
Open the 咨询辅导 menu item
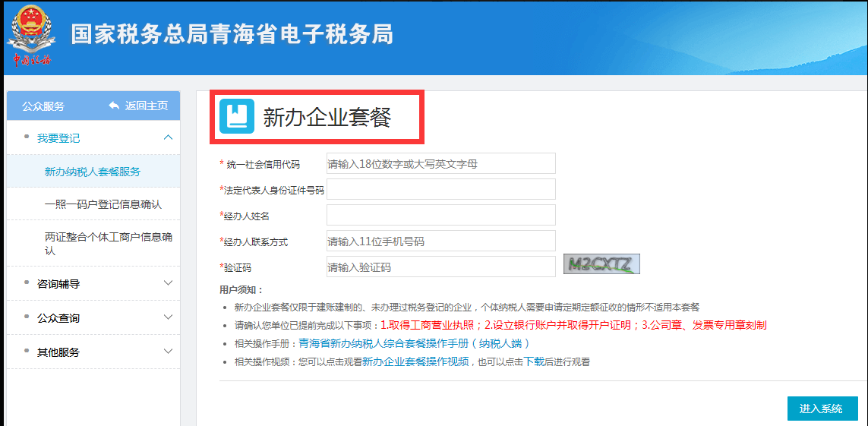58,284
